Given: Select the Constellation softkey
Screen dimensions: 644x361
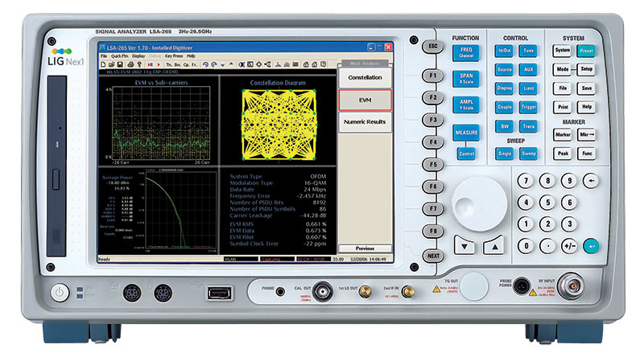Looking at the screenshot, I should coord(365,77).
